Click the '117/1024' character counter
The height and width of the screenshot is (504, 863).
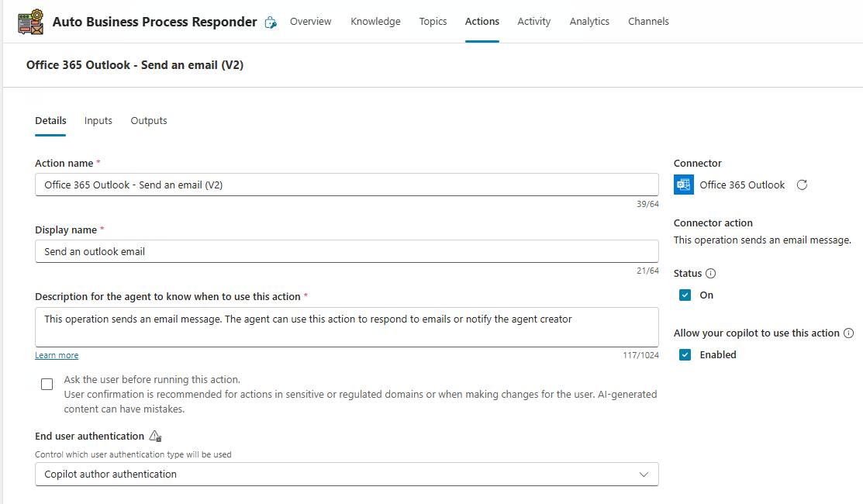pos(640,355)
